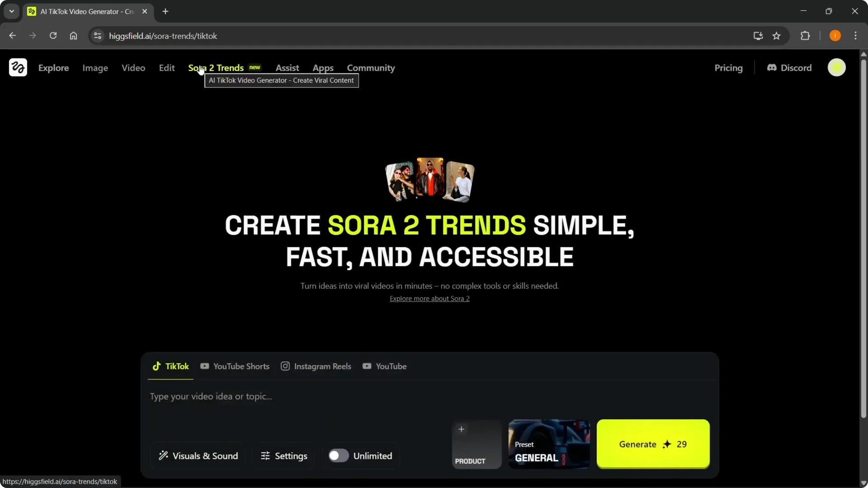Open the Apps menu
The height and width of the screenshot is (488, 868).
point(323,68)
